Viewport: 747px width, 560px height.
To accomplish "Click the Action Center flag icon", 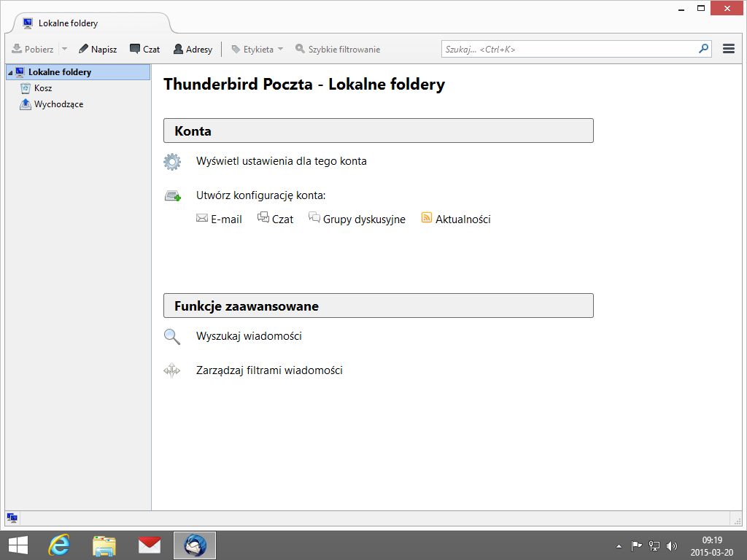I will pos(636,545).
